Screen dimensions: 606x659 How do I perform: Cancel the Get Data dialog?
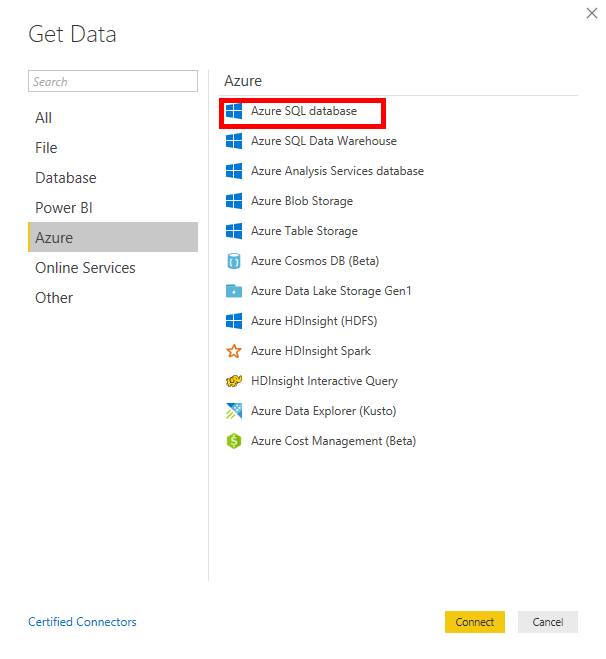[x=548, y=622]
